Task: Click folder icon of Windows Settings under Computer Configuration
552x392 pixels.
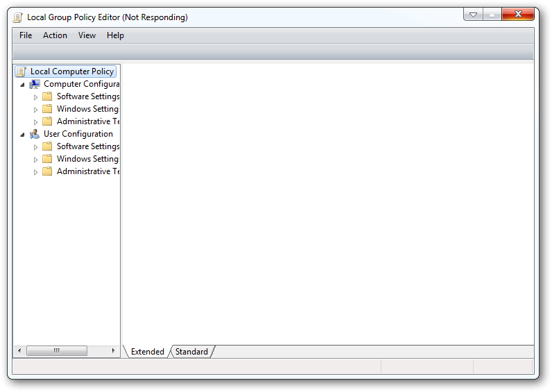Action: click(x=47, y=109)
